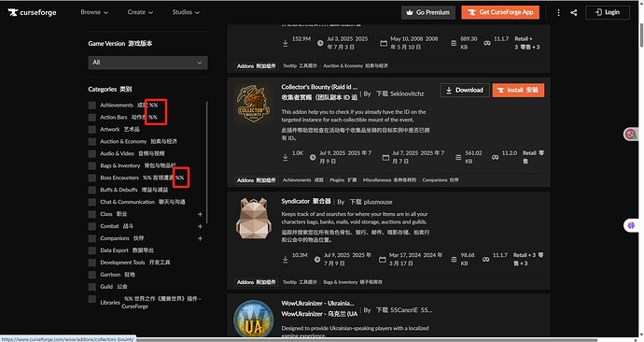644x342 pixels.
Task: Click the Login button
Action: coord(608,13)
